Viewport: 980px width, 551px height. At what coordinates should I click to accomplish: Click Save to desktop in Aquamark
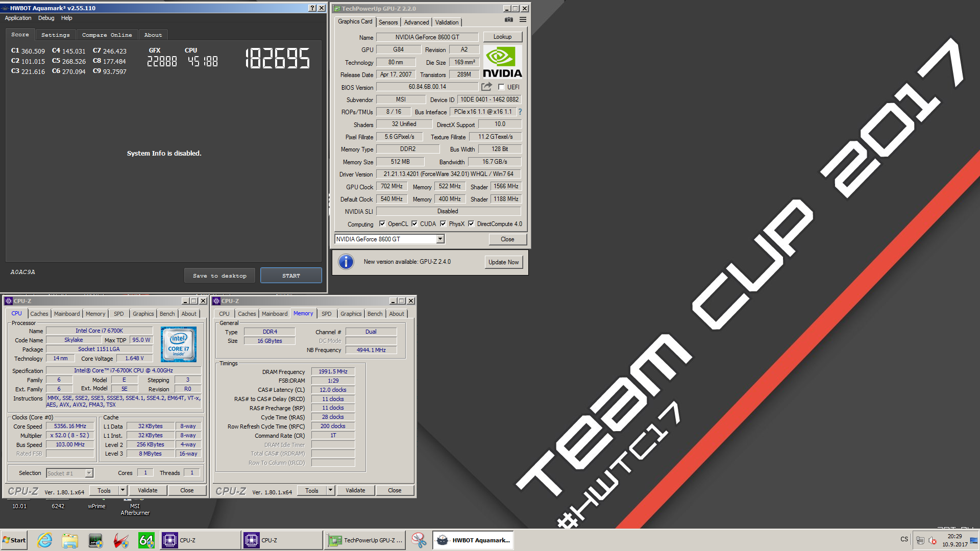click(219, 275)
